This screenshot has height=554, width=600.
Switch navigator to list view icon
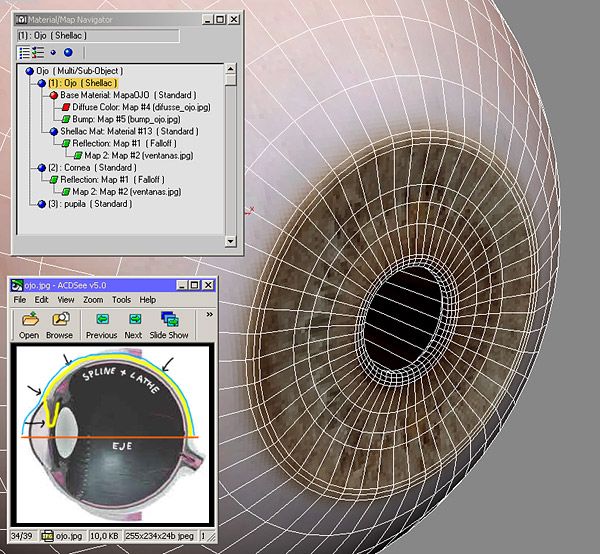[24, 52]
